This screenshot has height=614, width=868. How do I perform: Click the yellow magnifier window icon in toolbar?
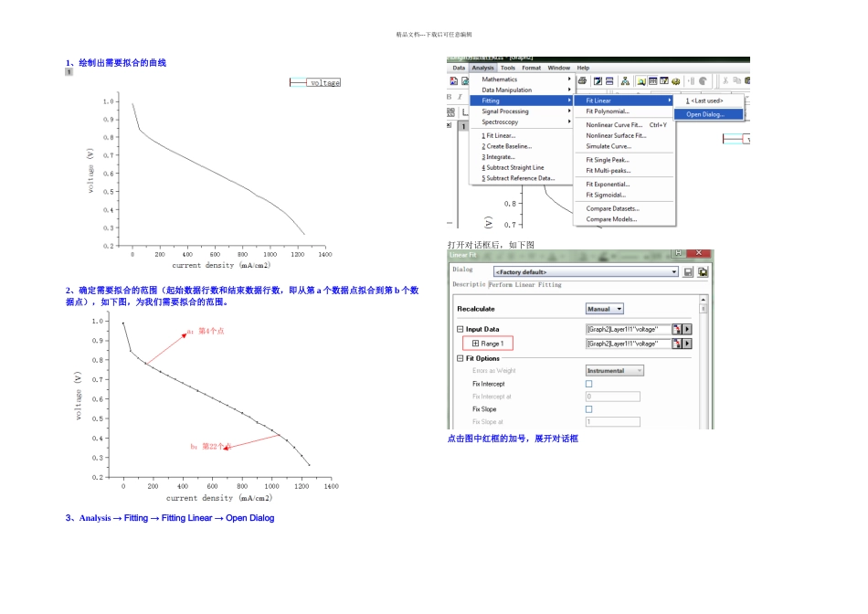click(x=641, y=80)
